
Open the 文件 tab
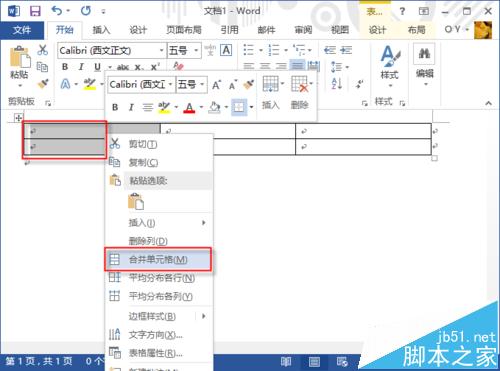pos(22,30)
